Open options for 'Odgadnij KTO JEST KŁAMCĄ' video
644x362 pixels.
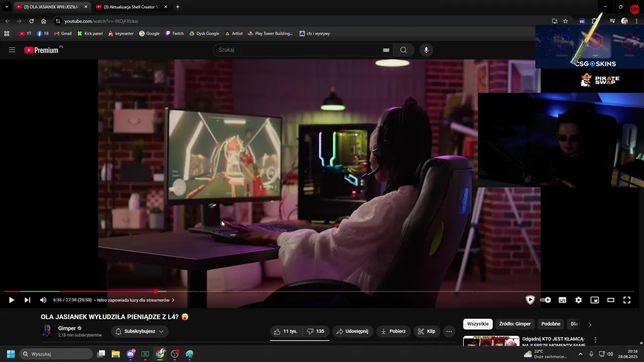[595, 340]
